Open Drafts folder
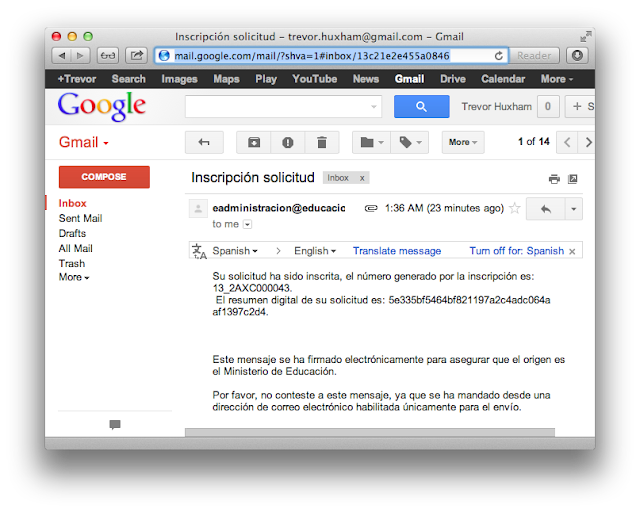The image size is (640, 512). tap(72, 234)
